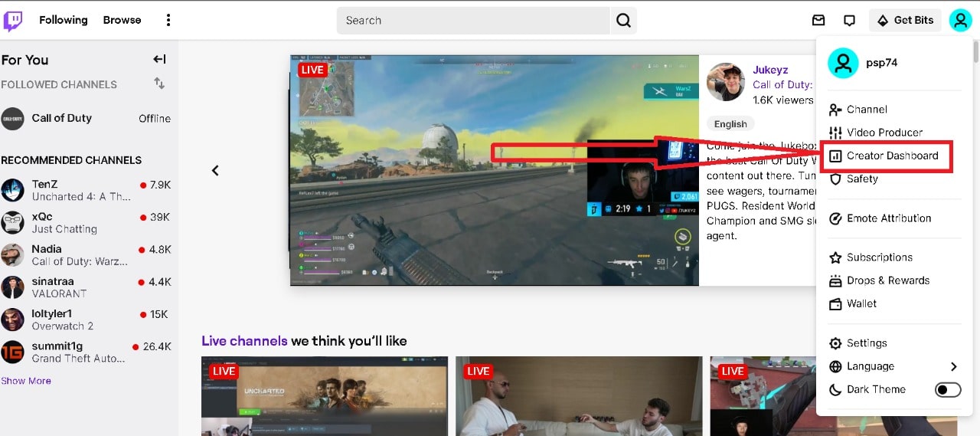Screen dimensions: 980x436
Task: Open the Browse tab
Action: (x=122, y=20)
